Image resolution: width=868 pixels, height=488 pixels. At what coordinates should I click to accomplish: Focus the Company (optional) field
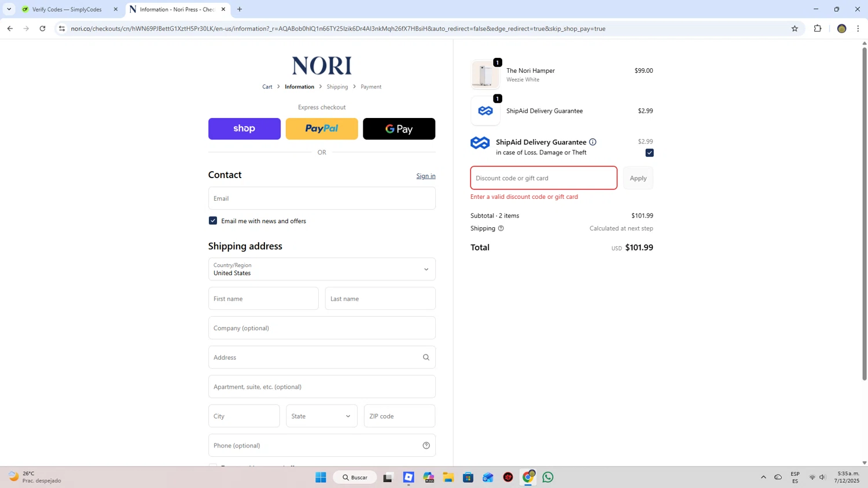322,328
